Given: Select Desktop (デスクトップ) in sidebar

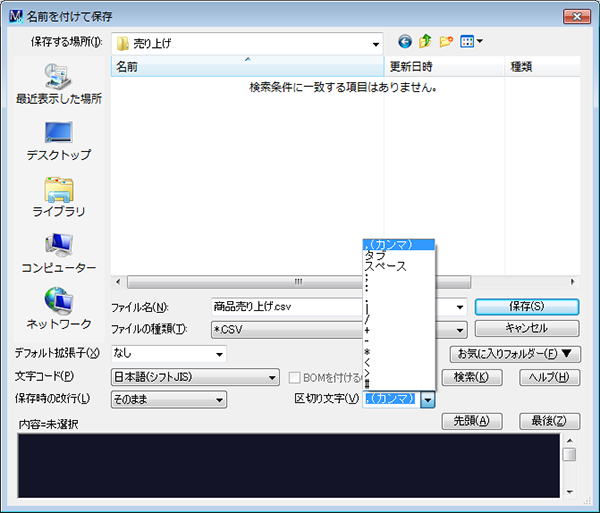Looking at the screenshot, I should (x=58, y=141).
